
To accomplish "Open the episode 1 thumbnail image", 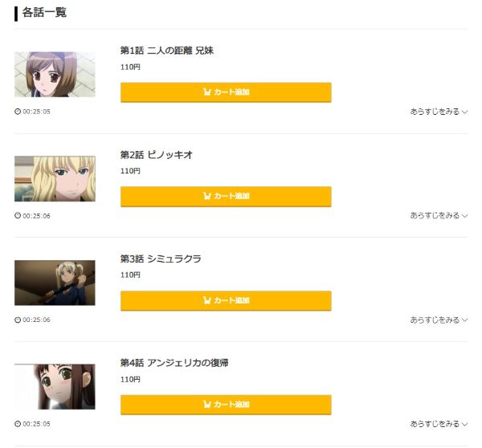I will (x=55, y=75).
